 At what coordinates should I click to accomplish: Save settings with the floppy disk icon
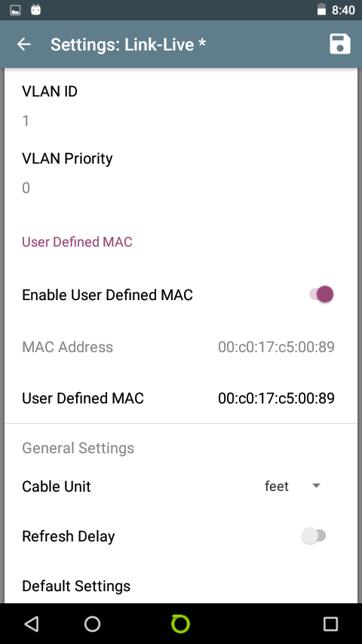coord(340,44)
